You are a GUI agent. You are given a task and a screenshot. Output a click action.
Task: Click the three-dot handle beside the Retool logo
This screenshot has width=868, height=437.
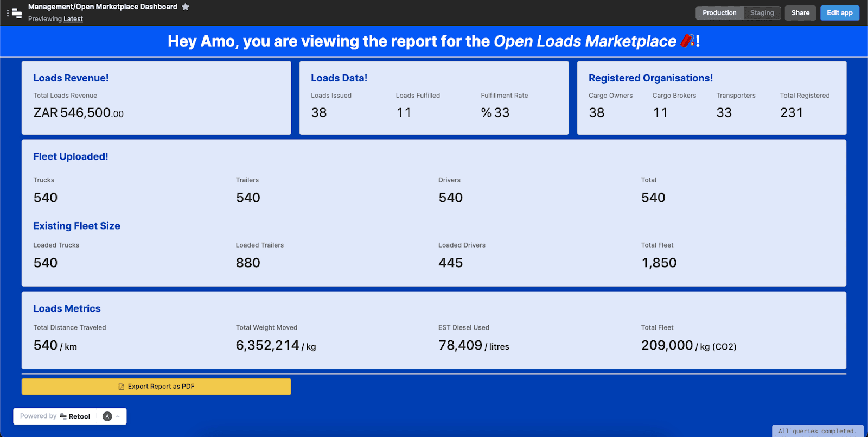point(8,13)
